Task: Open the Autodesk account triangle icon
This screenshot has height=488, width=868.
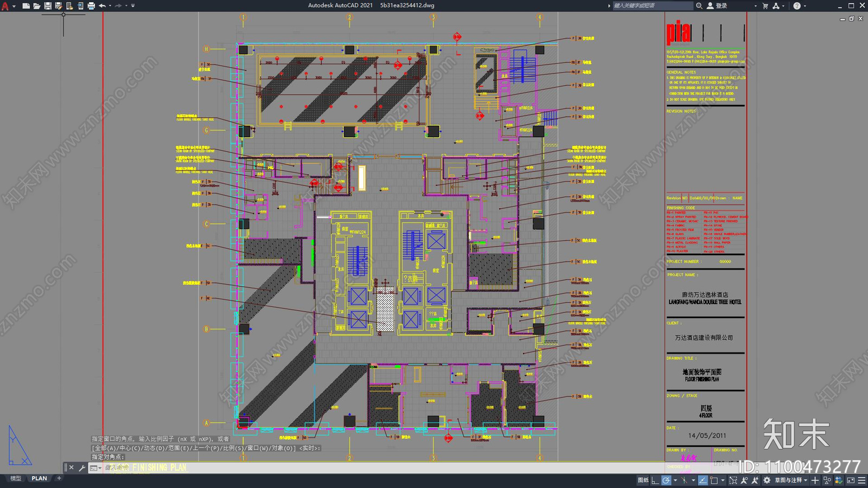Action: pos(776,6)
